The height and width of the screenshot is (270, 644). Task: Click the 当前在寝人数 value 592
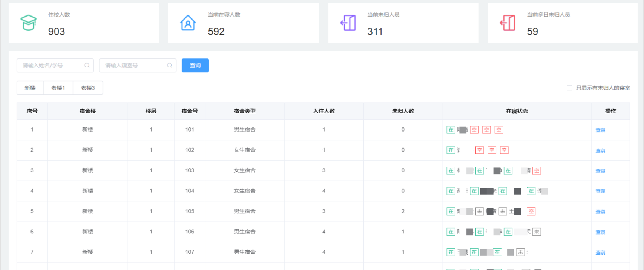point(216,31)
